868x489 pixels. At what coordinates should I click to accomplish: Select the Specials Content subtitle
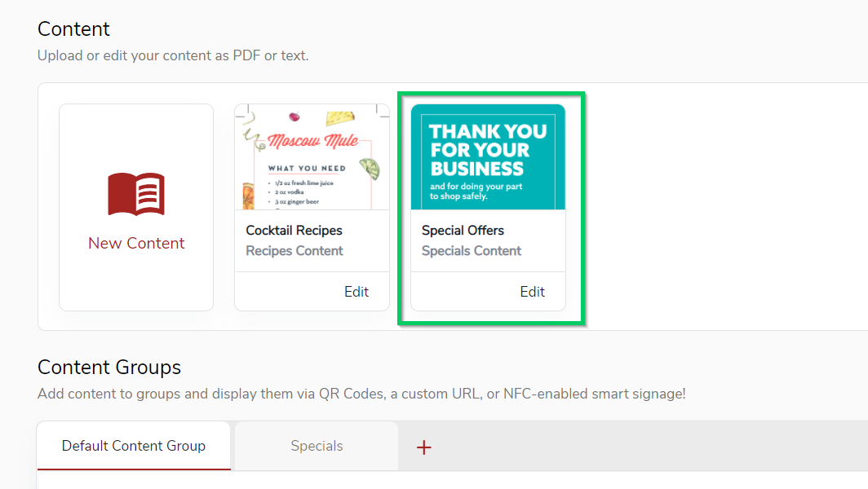(472, 250)
